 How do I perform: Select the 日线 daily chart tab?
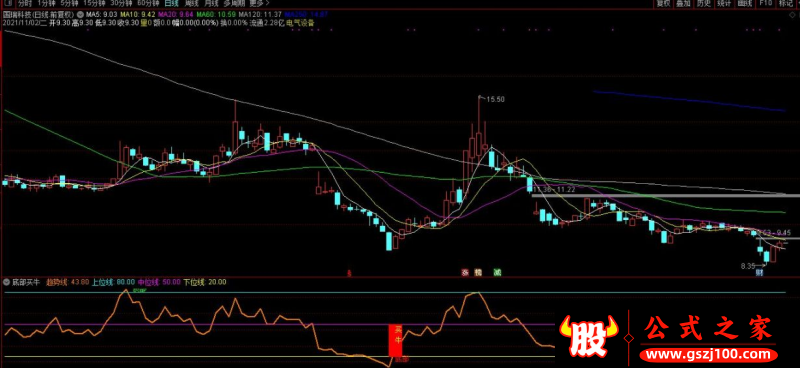(171, 4)
